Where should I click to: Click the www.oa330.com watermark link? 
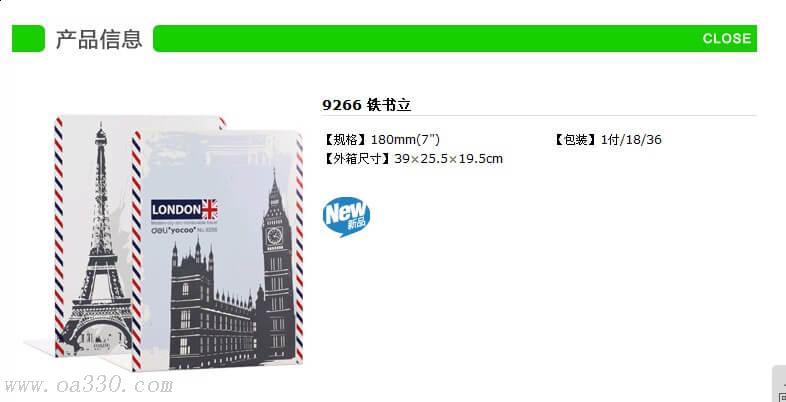(x=88, y=385)
